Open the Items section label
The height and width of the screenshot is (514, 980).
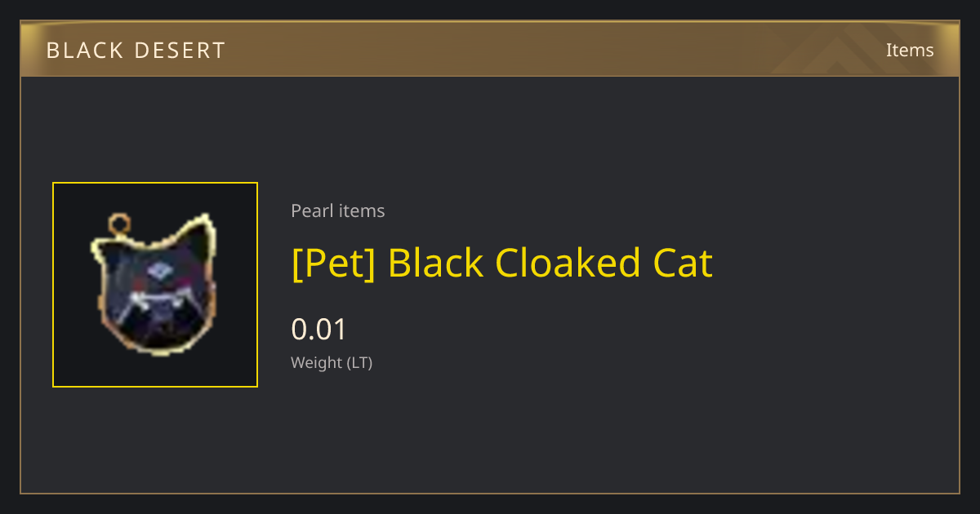tap(910, 50)
